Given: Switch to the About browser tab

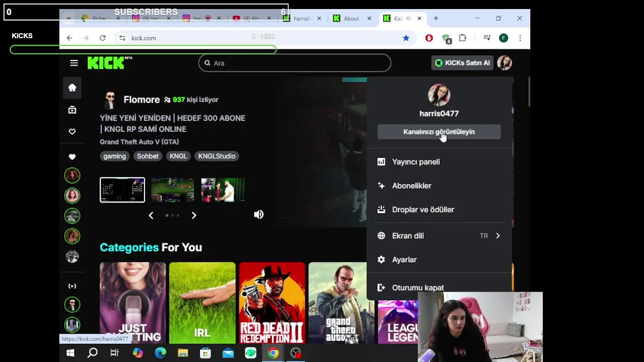Looking at the screenshot, I should click(352, 19).
